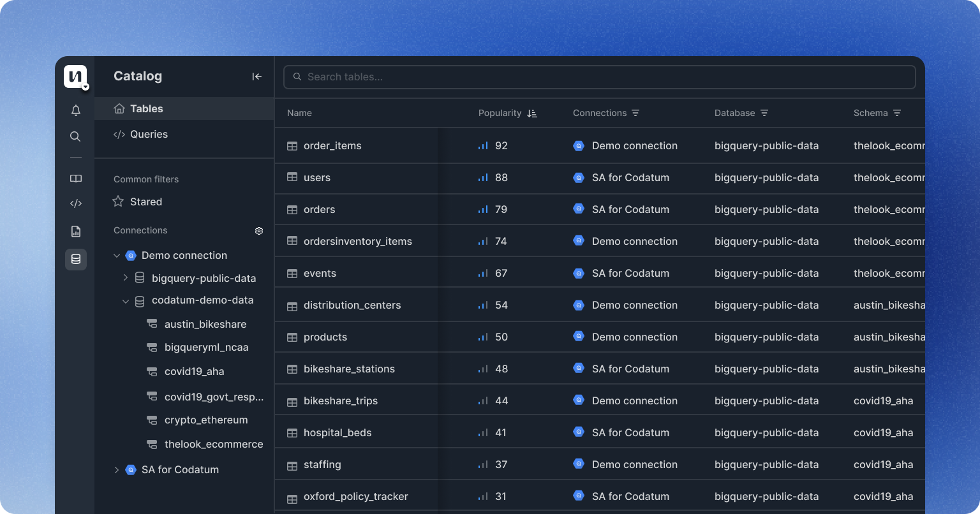Expand the bigquery-public-data database node
The height and width of the screenshot is (514, 980).
coord(126,278)
